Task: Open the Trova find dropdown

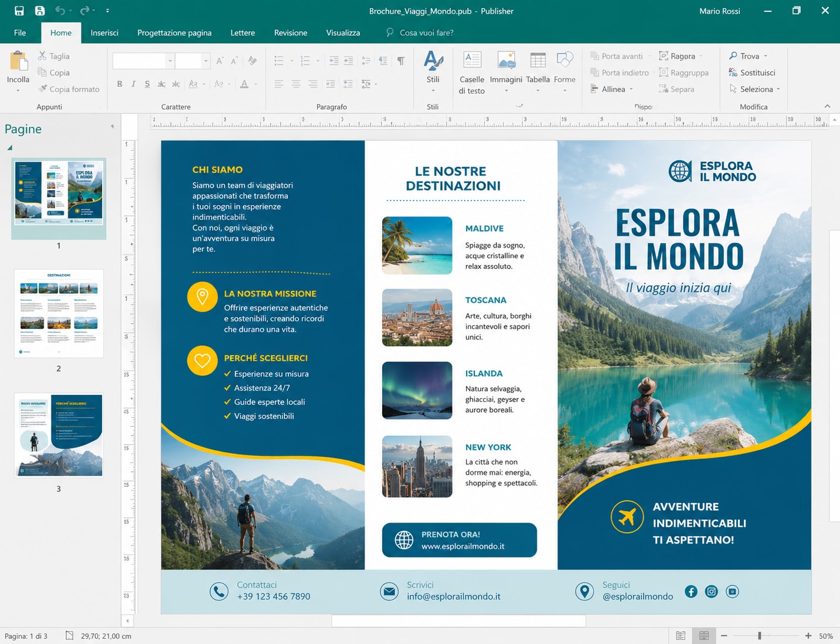Action: [766, 56]
